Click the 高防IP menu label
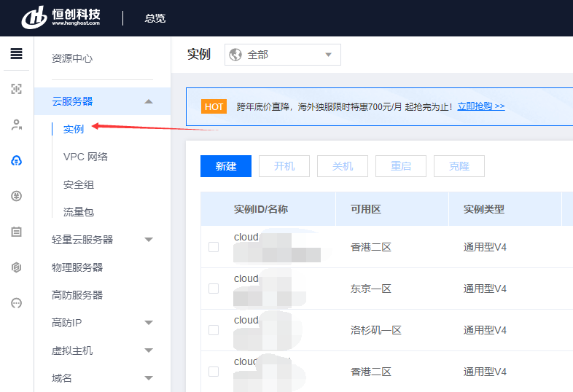This screenshot has width=573, height=392. (66, 323)
